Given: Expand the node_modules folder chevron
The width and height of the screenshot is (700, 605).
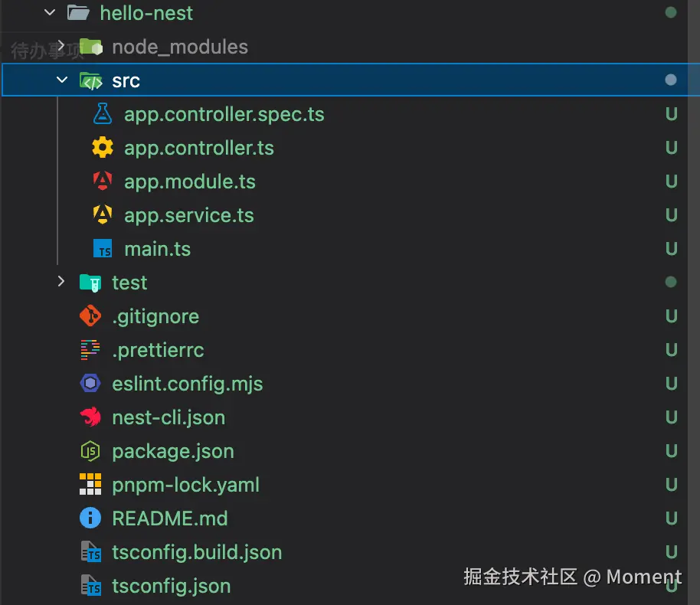Looking at the screenshot, I should [x=62, y=47].
